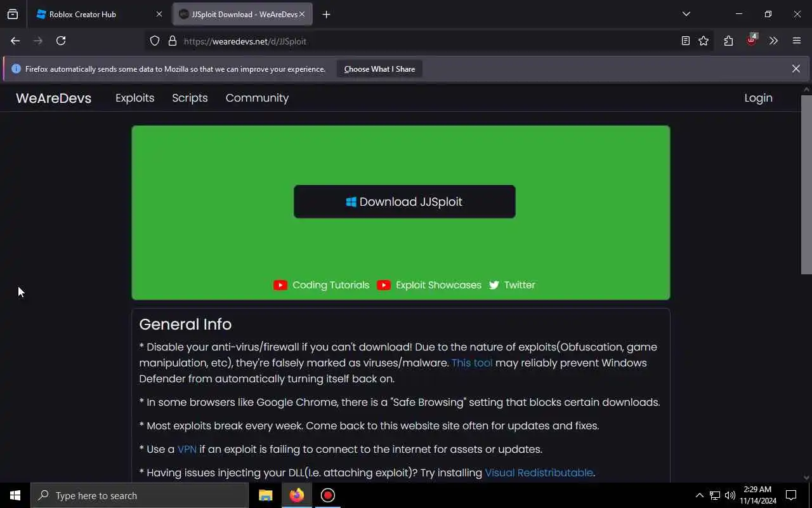
Task: Close the Roblox Creator Hub tab
Action: coord(159,14)
